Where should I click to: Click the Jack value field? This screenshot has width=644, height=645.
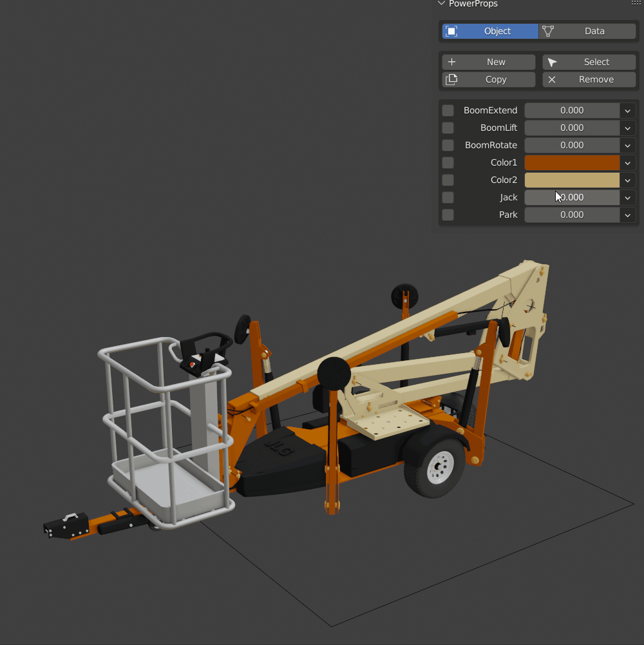coord(572,197)
